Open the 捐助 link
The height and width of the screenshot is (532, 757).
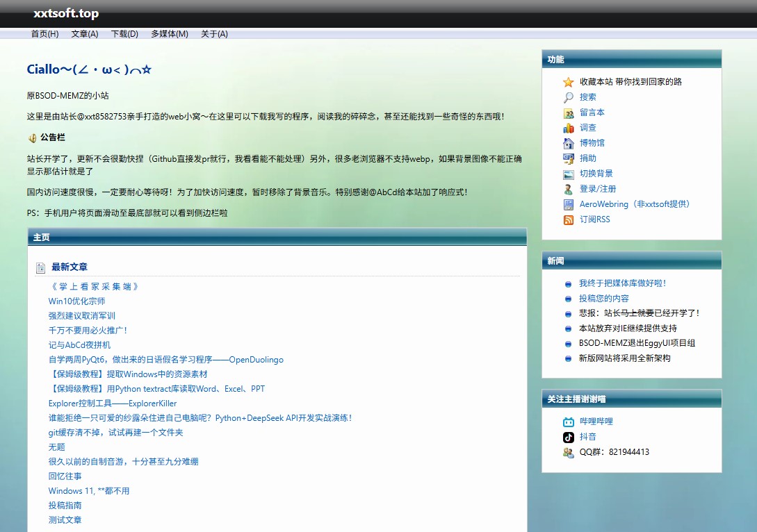click(588, 158)
